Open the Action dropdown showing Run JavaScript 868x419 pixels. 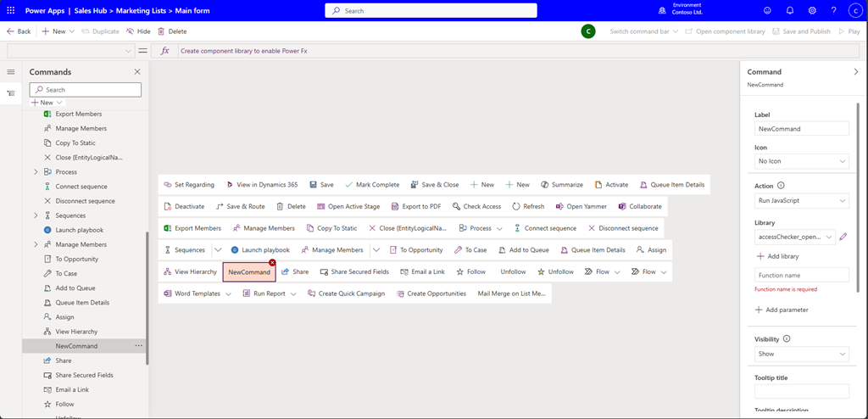(802, 201)
